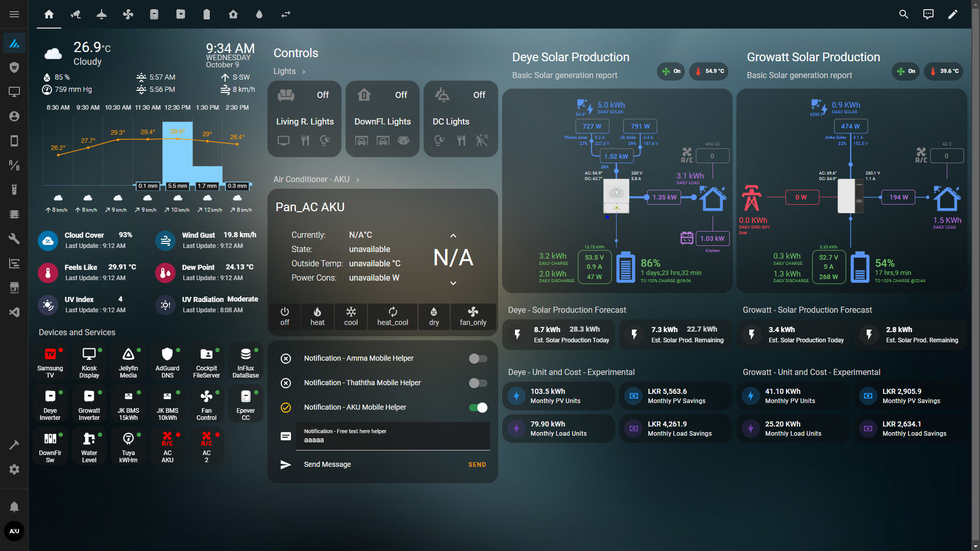Increase AC target temperature with up chevron

pos(453,236)
